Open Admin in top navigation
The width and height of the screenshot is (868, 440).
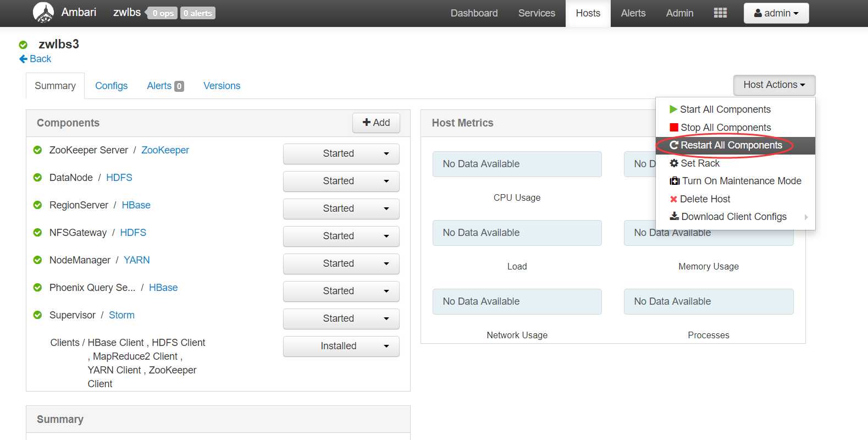click(679, 13)
